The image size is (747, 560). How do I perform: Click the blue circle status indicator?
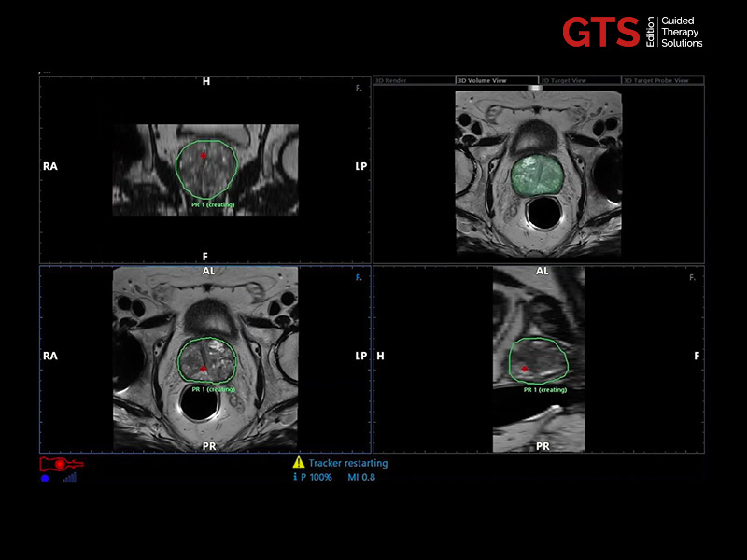[46, 478]
